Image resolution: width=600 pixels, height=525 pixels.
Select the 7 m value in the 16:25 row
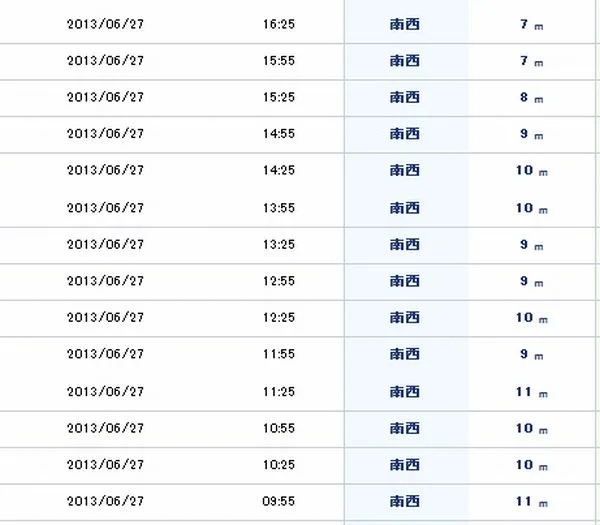point(532,25)
